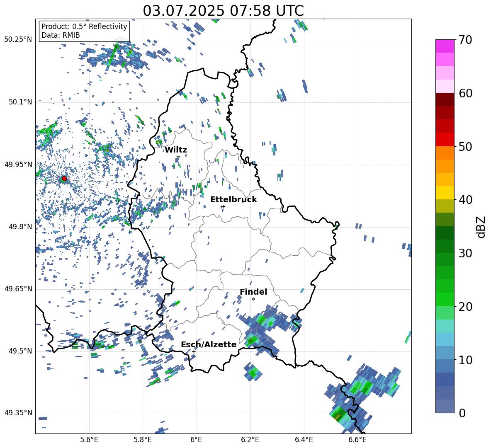
Task: Select the Ettelbruck city label
Action: (x=233, y=200)
